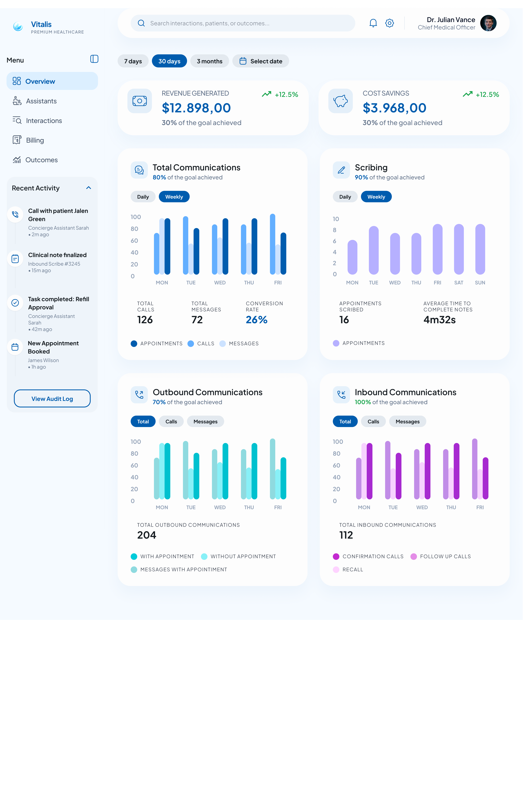
Task: Open notifications bell
Action: pyautogui.click(x=373, y=23)
